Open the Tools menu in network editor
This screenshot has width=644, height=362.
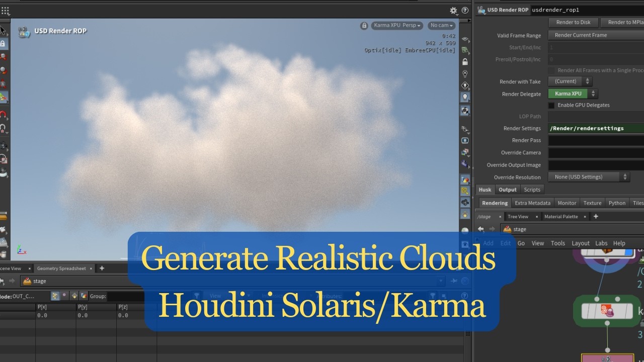[558, 243]
